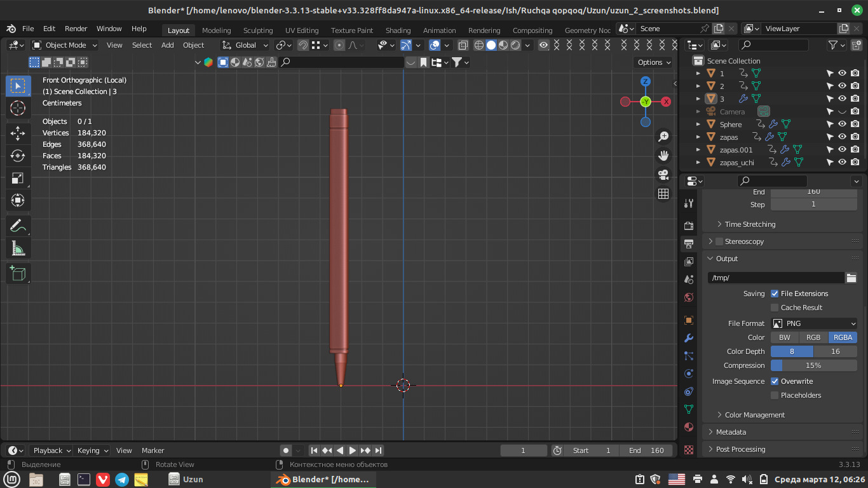Open the File menu
Screen dimensions: 868x488
pos(28,29)
